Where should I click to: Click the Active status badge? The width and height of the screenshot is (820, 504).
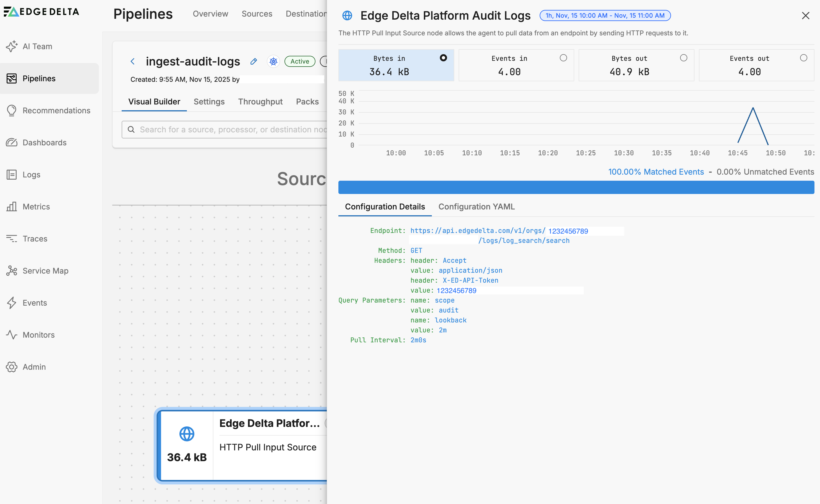pos(299,61)
